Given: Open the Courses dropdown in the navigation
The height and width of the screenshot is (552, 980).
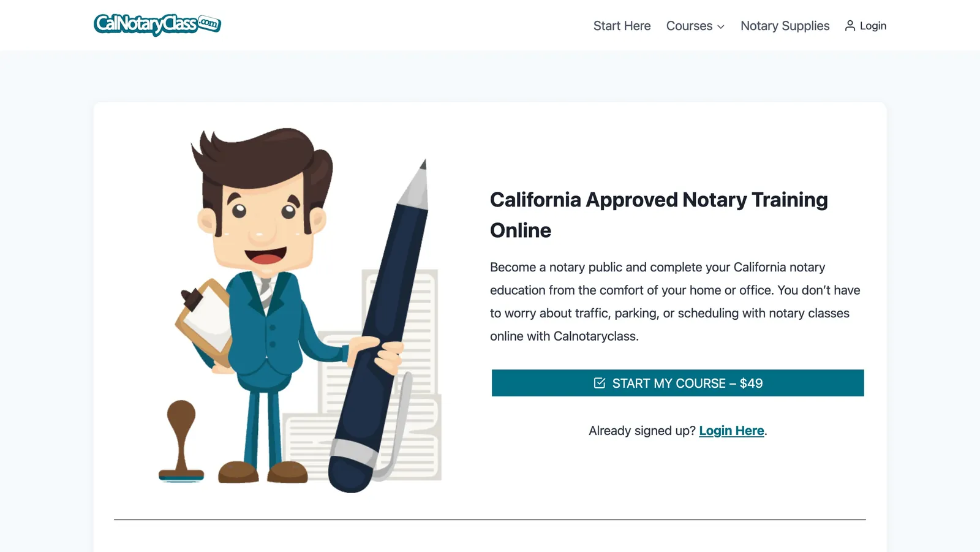Looking at the screenshot, I should (x=690, y=26).
